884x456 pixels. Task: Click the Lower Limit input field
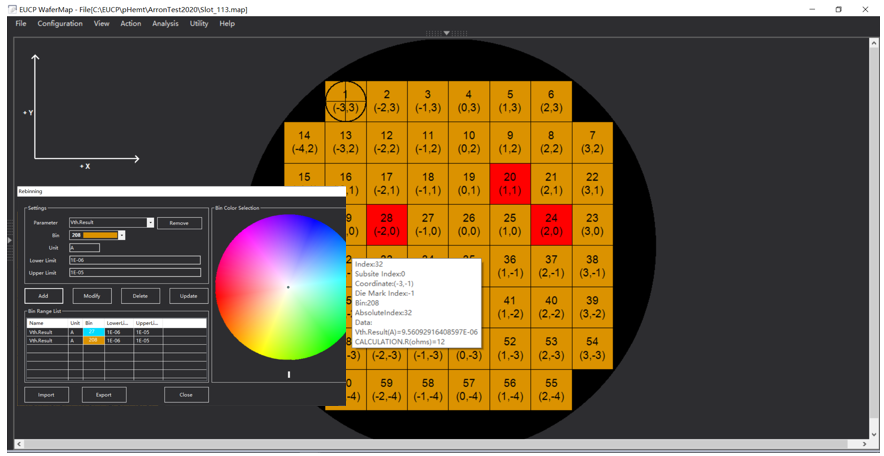pyautogui.click(x=134, y=260)
